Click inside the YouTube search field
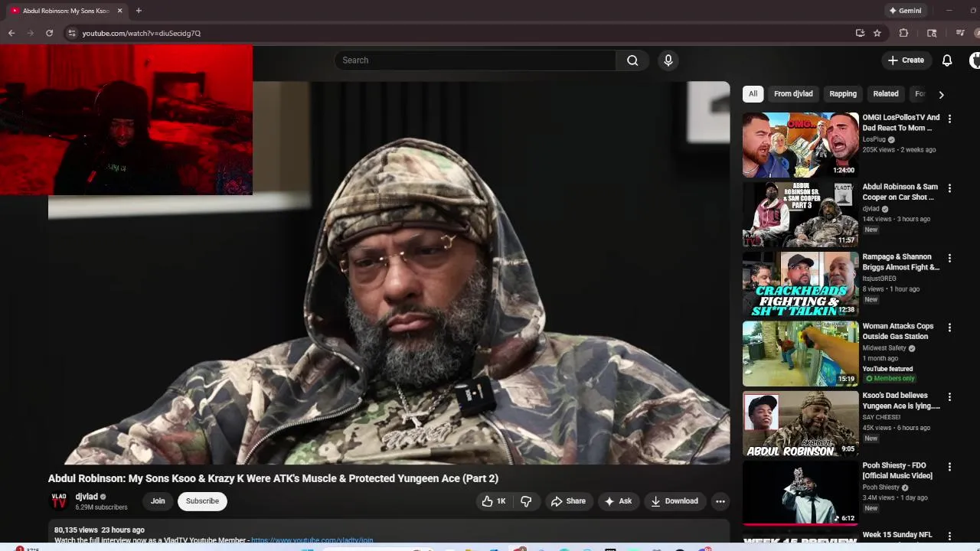 (x=475, y=60)
